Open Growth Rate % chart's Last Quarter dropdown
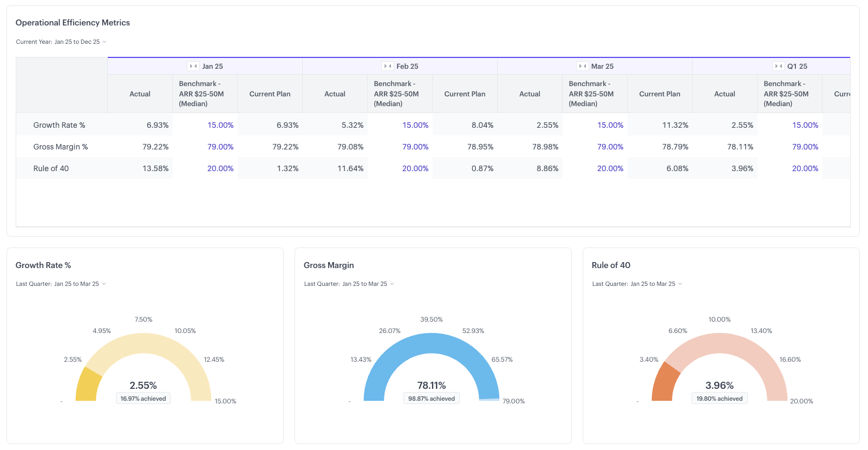868x450 pixels. click(x=61, y=284)
